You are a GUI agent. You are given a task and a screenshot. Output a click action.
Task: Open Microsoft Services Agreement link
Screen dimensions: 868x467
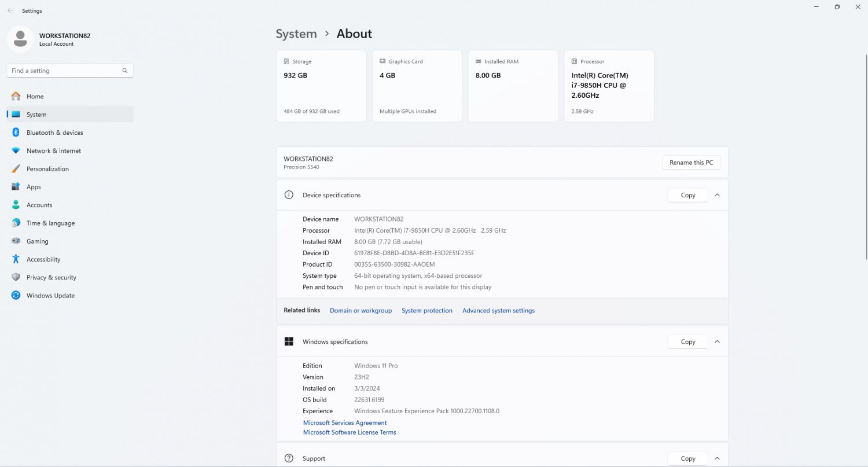pos(345,423)
